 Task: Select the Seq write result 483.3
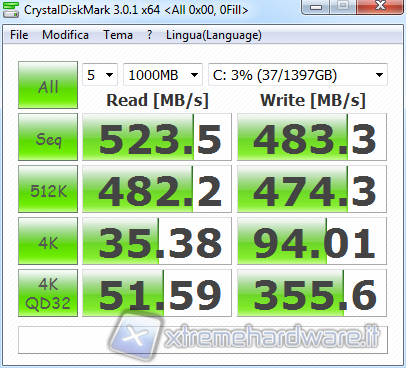312,137
